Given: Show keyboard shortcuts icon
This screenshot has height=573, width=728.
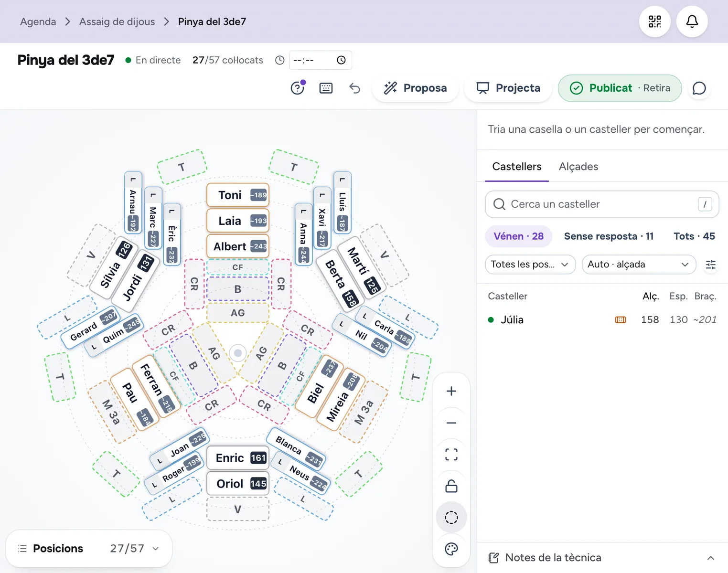Looking at the screenshot, I should pyautogui.click(x=326, y=88).
